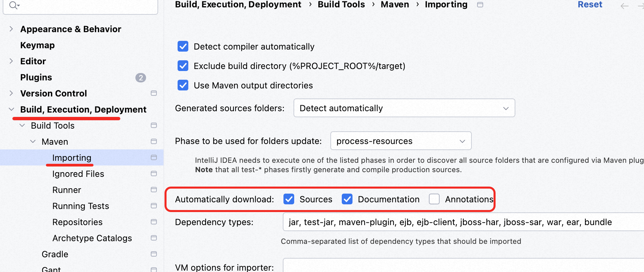Open Generated sources folders dropdown

pos(404,108)
